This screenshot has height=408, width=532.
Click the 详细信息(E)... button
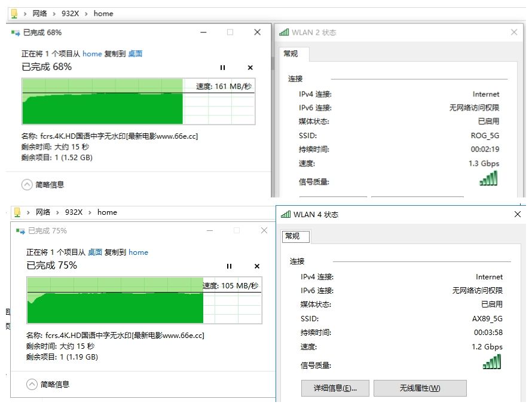coord(335,388)
